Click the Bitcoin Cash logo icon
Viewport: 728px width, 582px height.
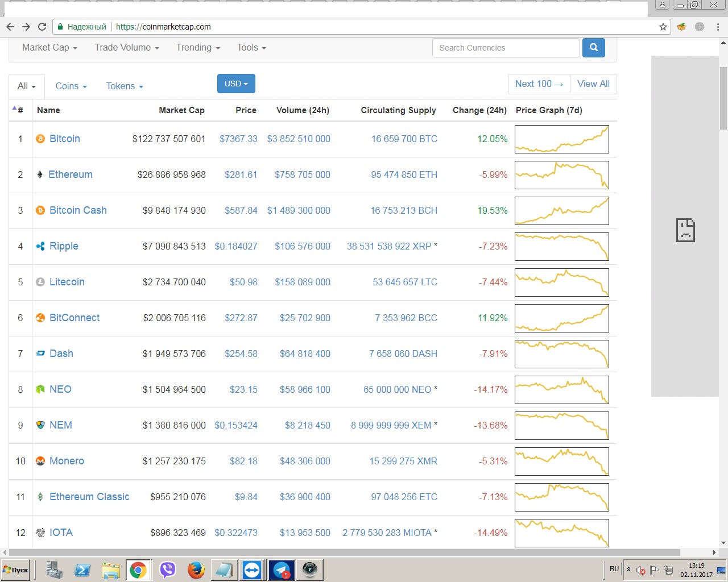click(x=40, y=210)
